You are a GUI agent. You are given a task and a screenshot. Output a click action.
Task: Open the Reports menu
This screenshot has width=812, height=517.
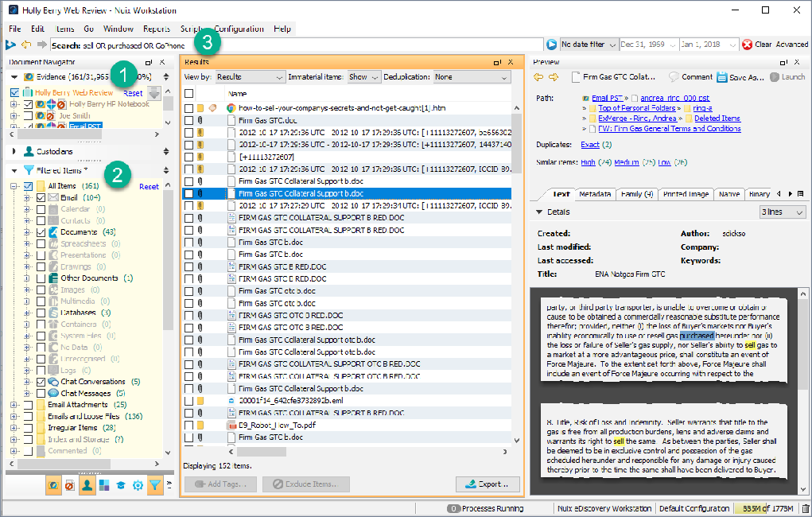click(x=157, y=29)
